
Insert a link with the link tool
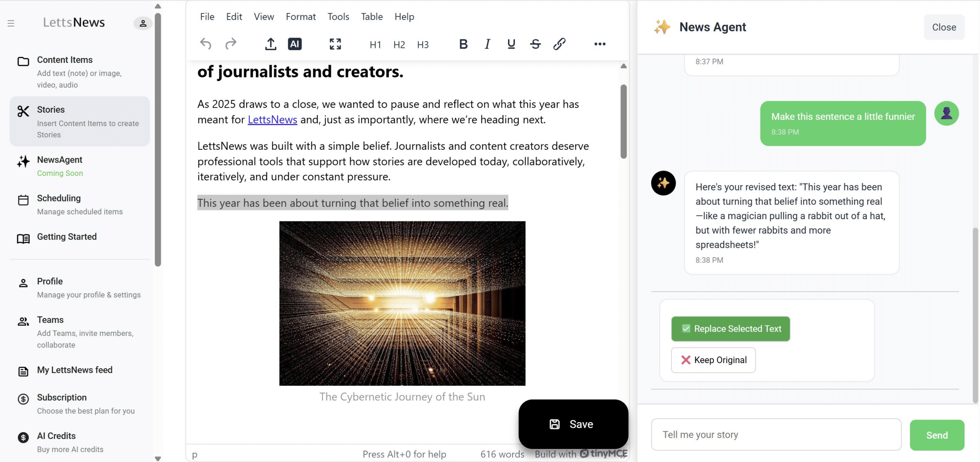point(559,44)
